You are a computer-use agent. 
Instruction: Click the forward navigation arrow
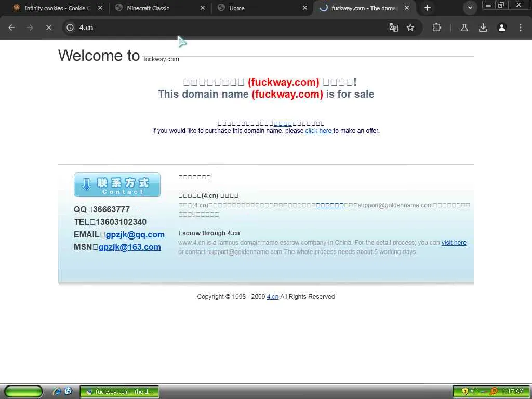[30, 28]
